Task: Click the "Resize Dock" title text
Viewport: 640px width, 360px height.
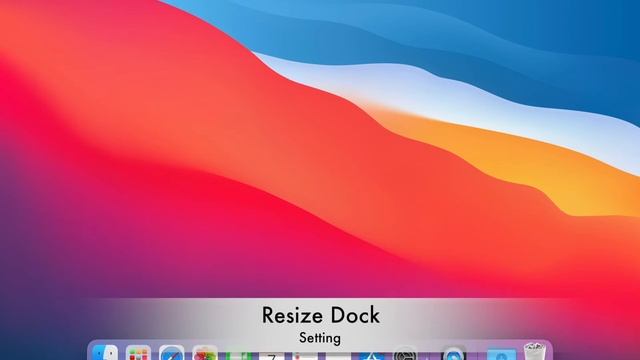Action: point(320,315)
